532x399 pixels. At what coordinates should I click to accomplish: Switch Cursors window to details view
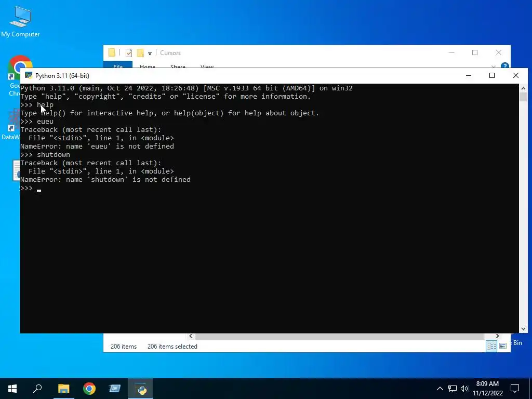(x=491, y=346)
